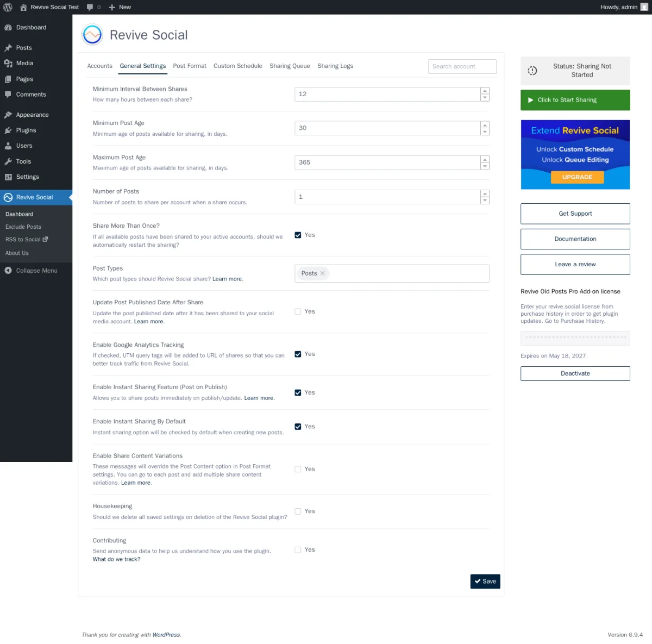Toggle Enable Google Analytics Tracking checkbox
652x644 pixels.
pos(298,354)
